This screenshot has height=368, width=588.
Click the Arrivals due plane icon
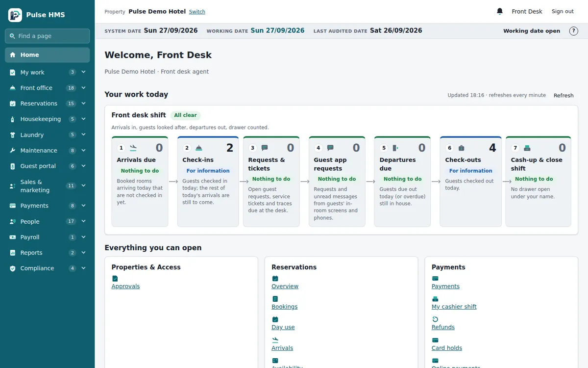[x=133, y=148]
